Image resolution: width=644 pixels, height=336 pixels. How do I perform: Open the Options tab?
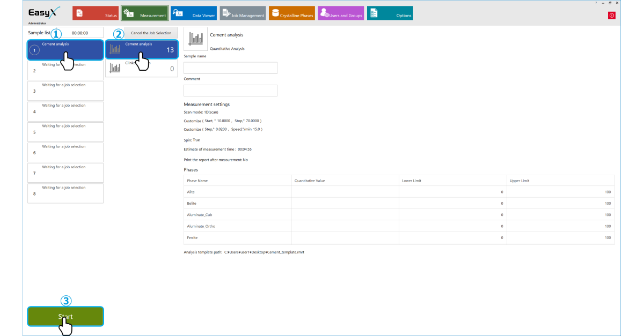click(x=390, y=13)
